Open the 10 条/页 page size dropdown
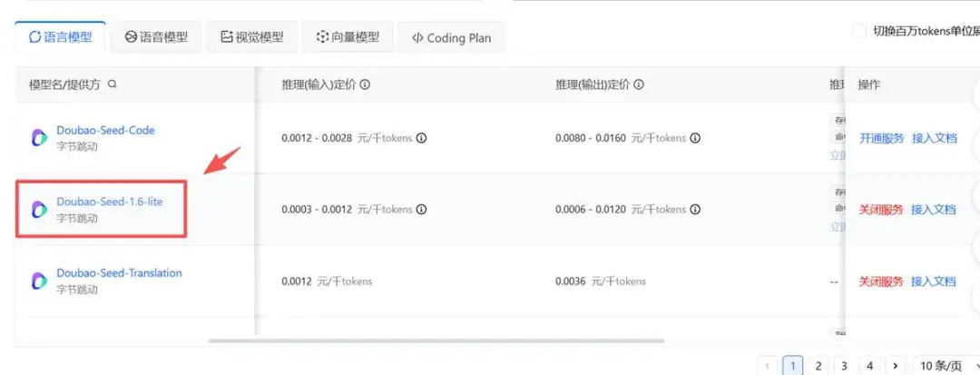Viewport: 980px width, 375px height. (x=944, y=366)
